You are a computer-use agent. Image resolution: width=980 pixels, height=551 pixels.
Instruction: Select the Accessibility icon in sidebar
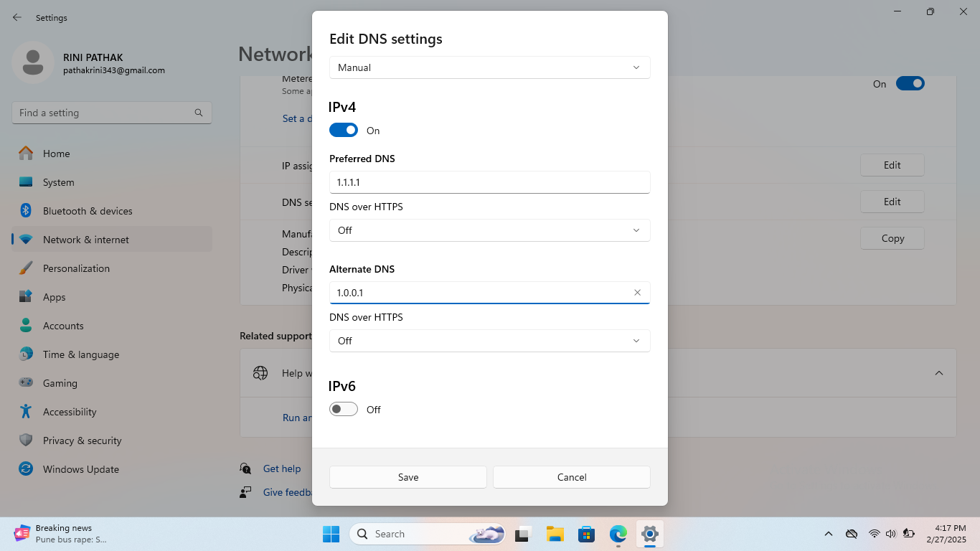[26, 412]
